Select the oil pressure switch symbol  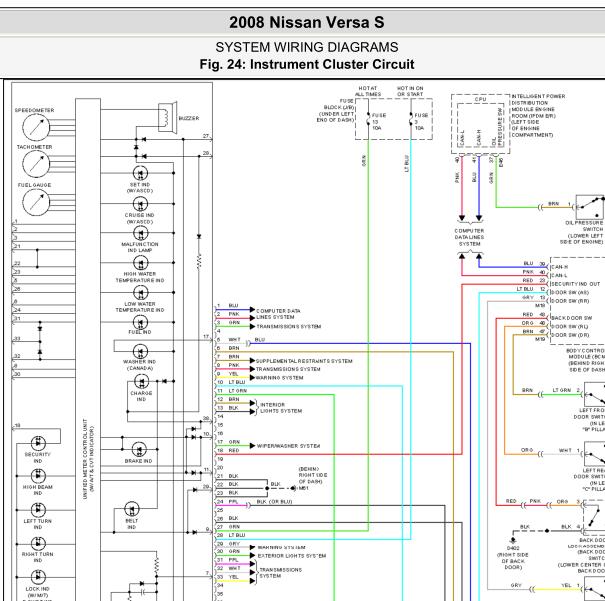[x=590, y=207]
